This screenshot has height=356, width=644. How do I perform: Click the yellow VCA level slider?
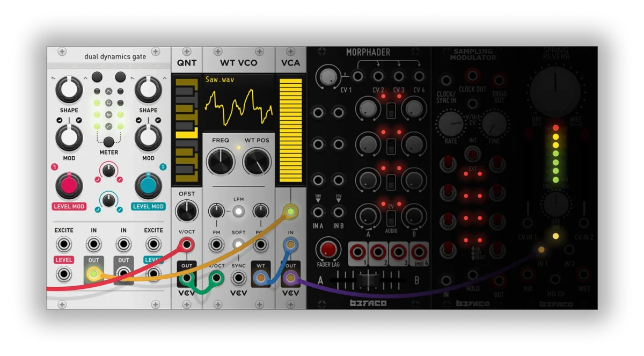pyautogui.click(x=291, y=130)
